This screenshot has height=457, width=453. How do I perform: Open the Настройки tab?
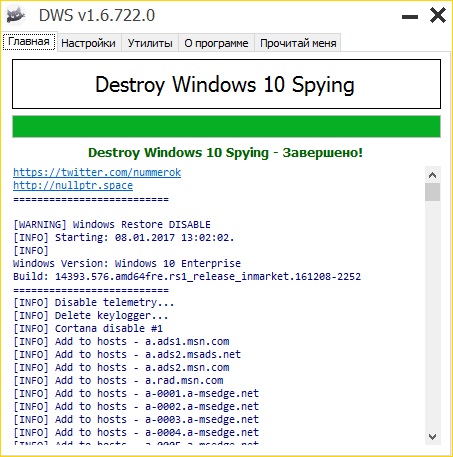(x=88, y=43)
